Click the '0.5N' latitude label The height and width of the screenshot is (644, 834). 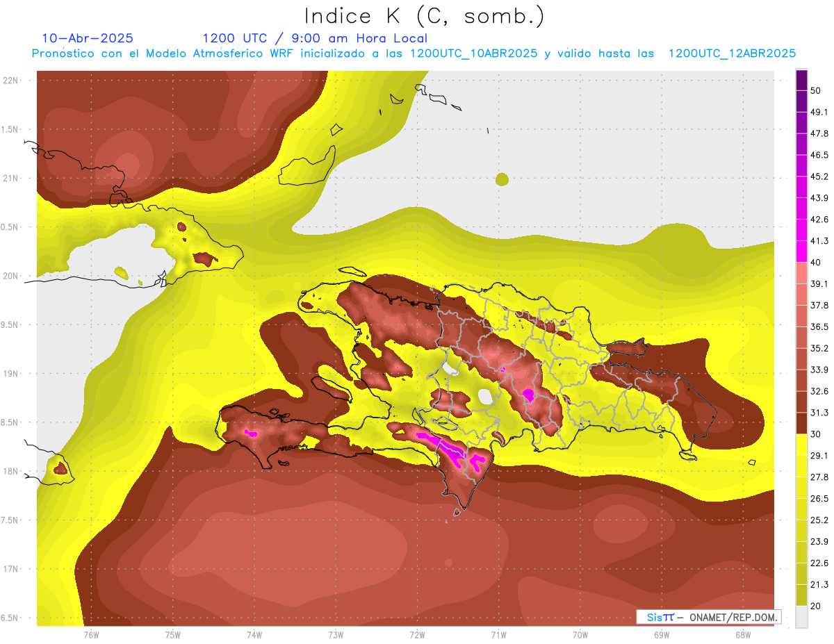point(10,227)
